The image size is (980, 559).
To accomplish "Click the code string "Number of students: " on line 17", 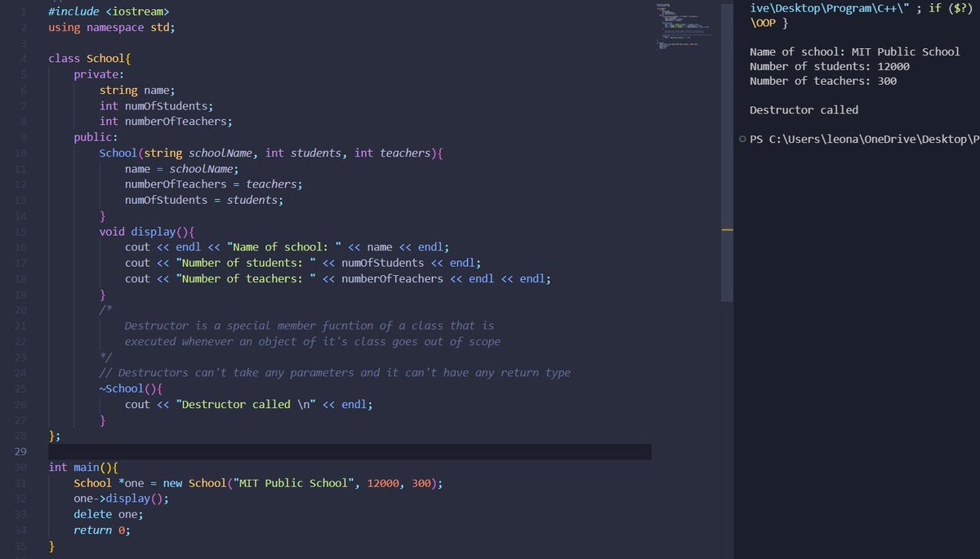I will click(246, 262).
